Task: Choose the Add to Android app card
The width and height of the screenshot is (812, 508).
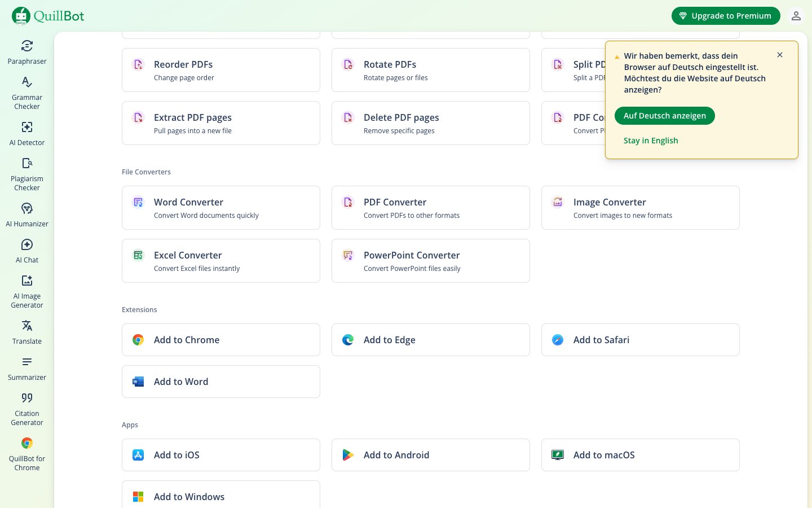Action: (x=430, y=455)
